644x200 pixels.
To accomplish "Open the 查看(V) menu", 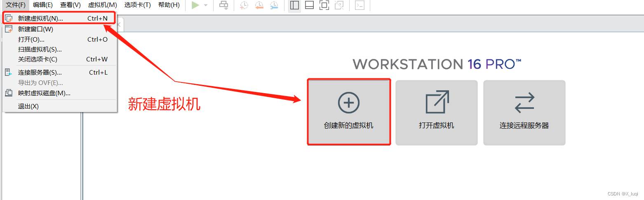I will tap(70, 5).
